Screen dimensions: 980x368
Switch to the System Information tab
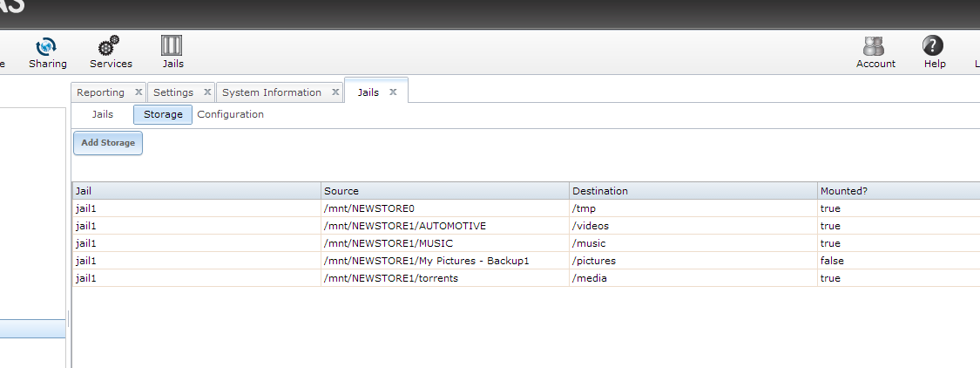pos(272,92)
